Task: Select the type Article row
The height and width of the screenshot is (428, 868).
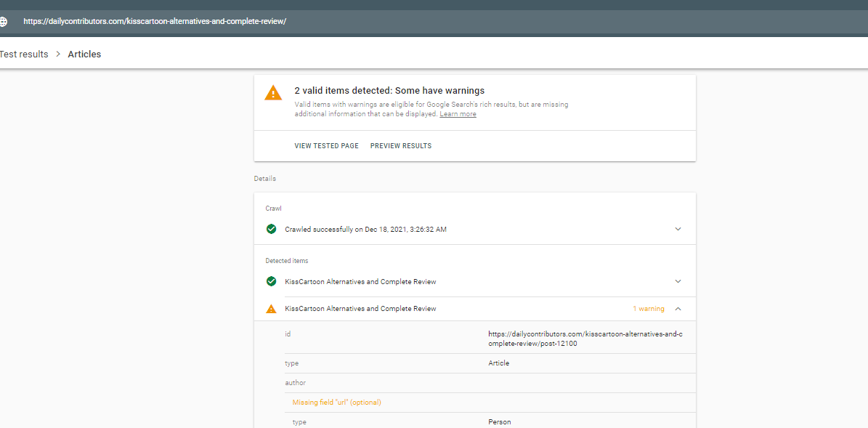Action: tap(474, 363)
